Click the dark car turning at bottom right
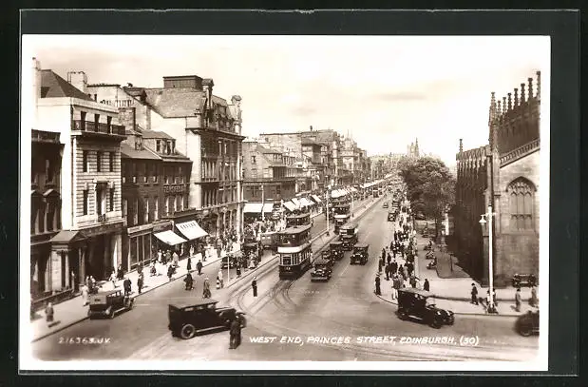Image resolution: width=588 pixels, height=387 pixels. click(x=424, y=308)
